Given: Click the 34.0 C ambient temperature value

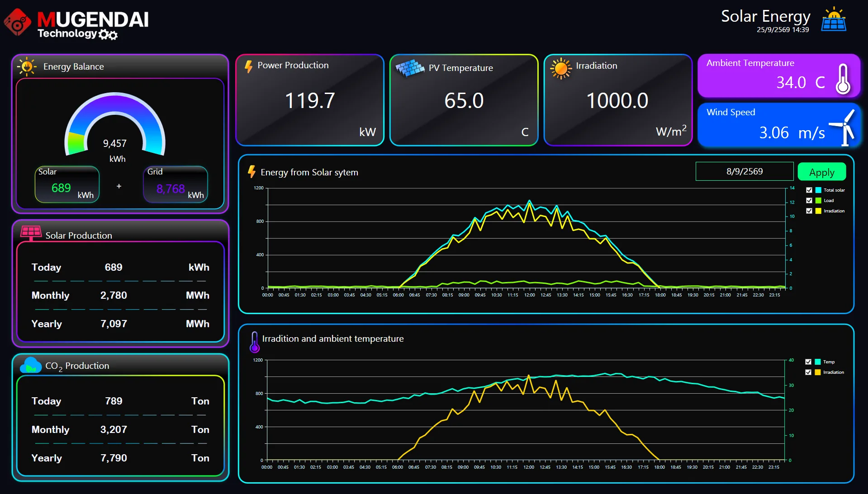Looking at the screenshot, I should 801,83.
